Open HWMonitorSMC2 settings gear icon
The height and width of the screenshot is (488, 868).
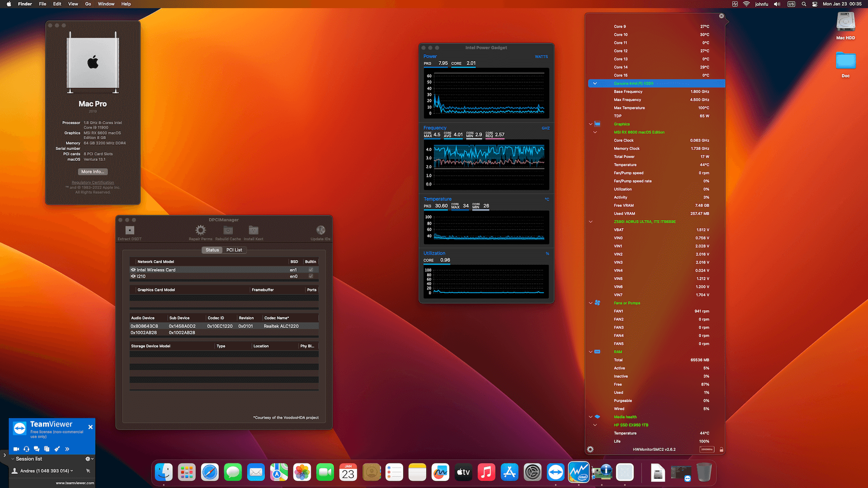(590, 450)
